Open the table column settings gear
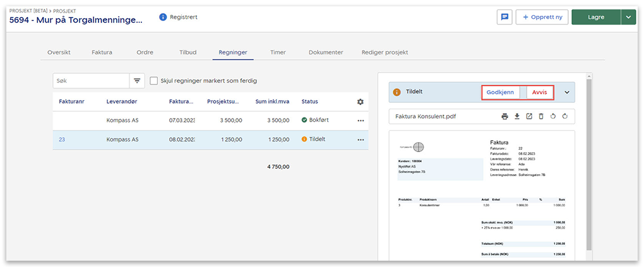 point(361,102)
